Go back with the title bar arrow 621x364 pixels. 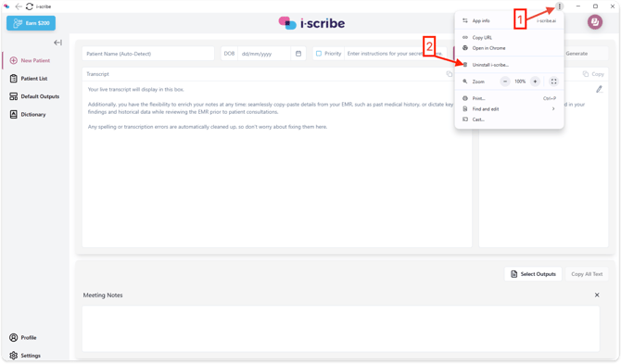19,6
